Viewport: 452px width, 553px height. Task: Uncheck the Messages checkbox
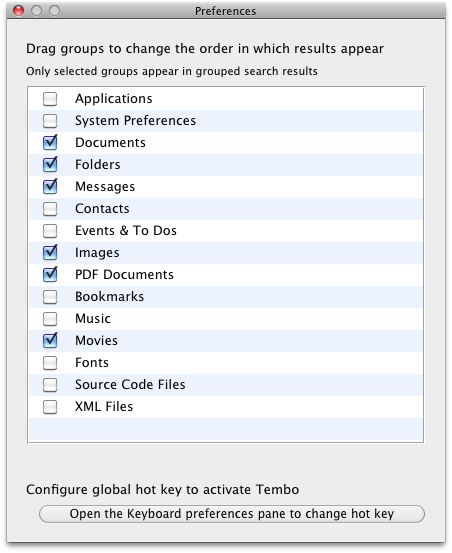coord(50,187)
